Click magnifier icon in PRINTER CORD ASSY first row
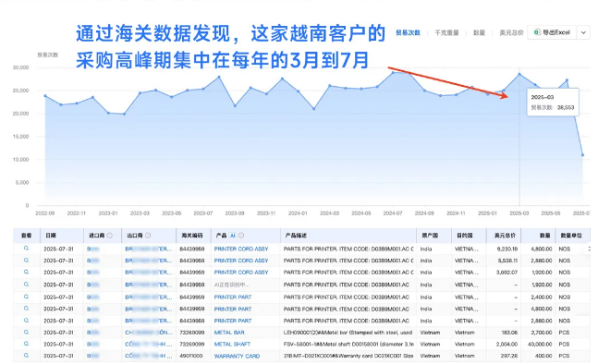This screenshot has width=598, height=364. (26, 249)
